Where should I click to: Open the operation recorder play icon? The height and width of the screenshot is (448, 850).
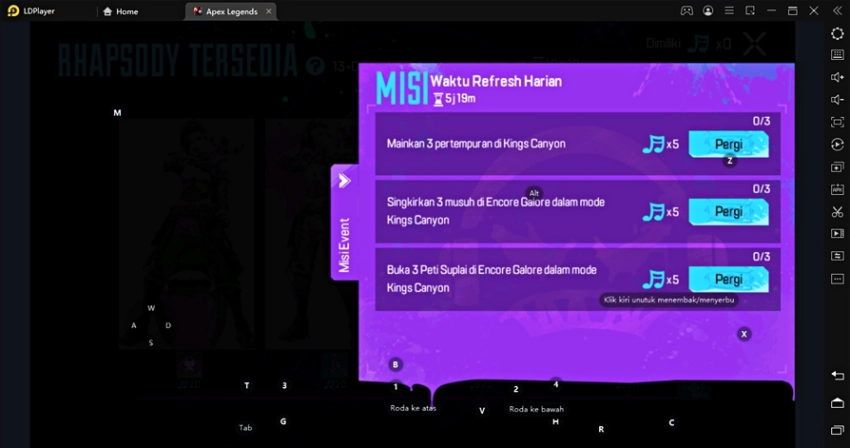[837, 144]
